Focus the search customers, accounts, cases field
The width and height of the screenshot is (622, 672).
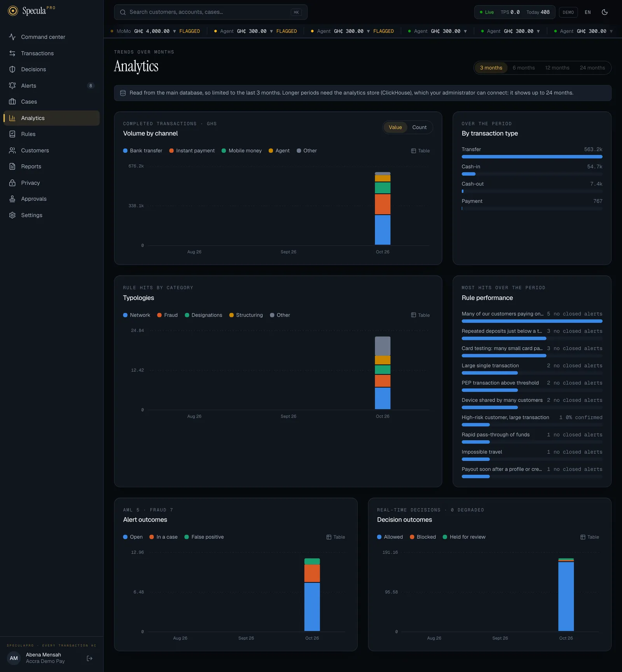pyautogui.click(x=210, y=12)
